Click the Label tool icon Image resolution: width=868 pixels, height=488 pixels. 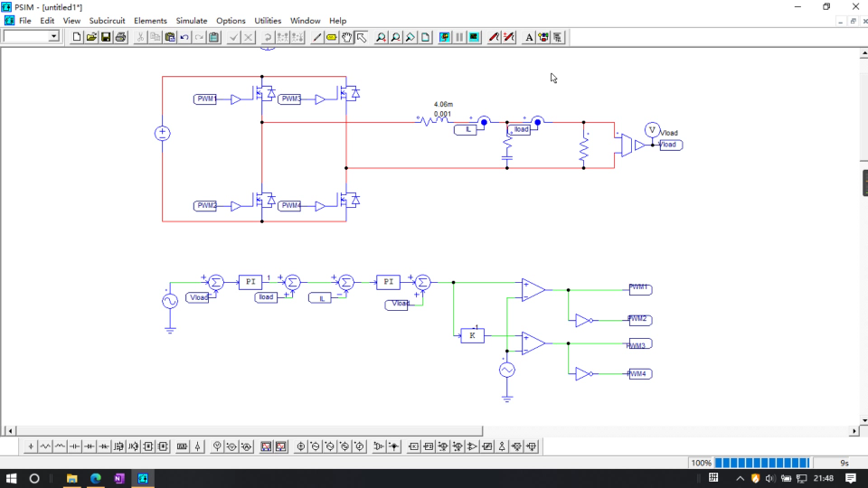pyautogui.click(x=332, y=37)
